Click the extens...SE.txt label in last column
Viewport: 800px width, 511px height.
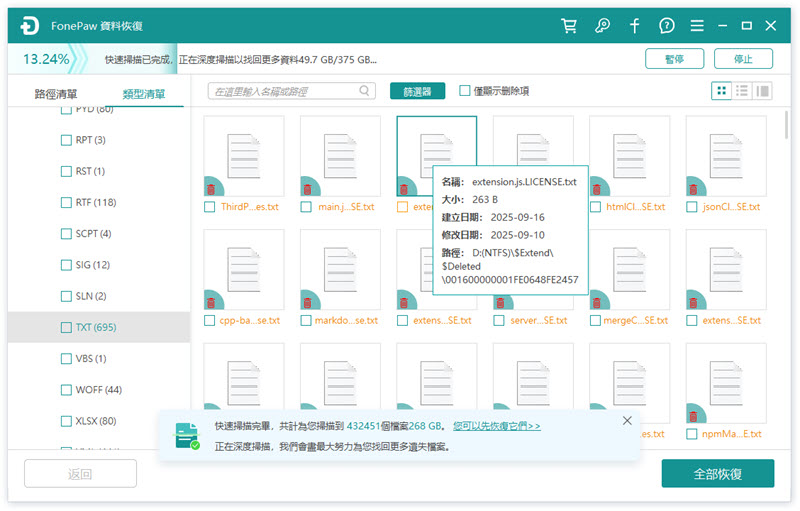732,320
